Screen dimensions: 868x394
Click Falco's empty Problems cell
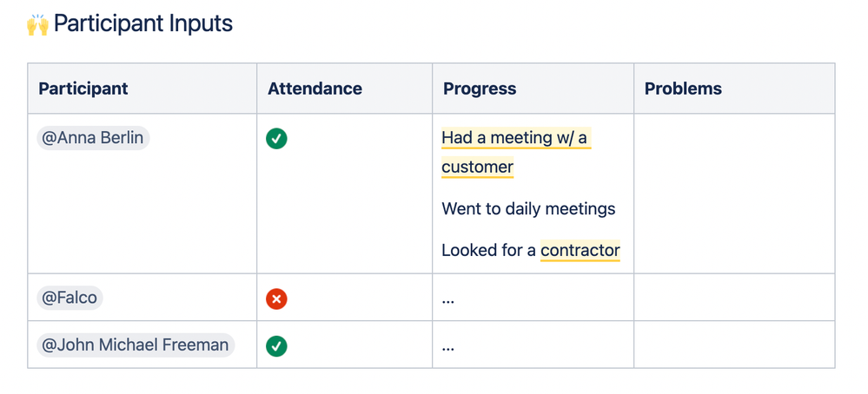734,298
